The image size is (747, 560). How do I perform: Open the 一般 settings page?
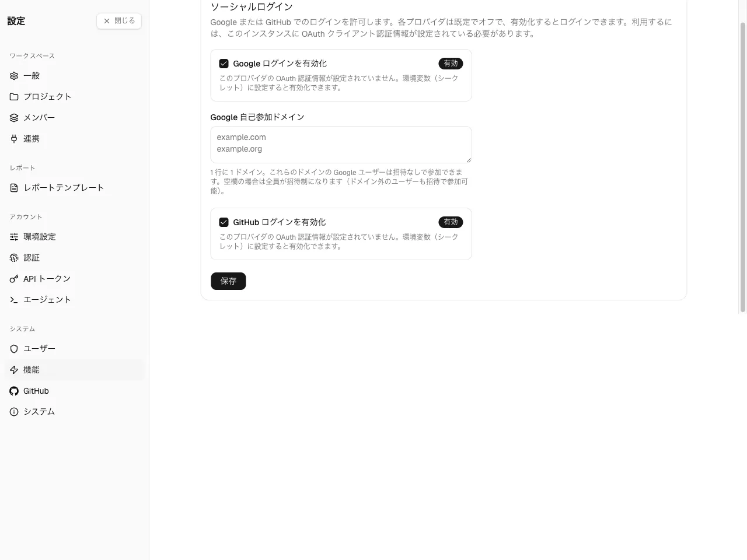[x=74, y=76]
